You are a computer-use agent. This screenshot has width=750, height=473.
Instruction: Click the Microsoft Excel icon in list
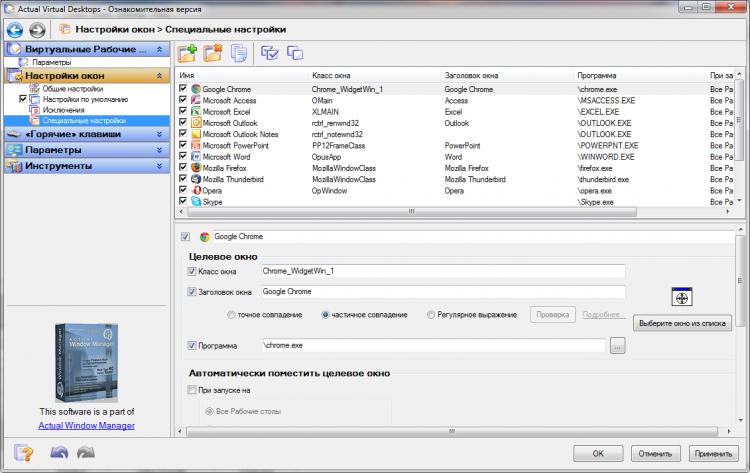point(196,111)
